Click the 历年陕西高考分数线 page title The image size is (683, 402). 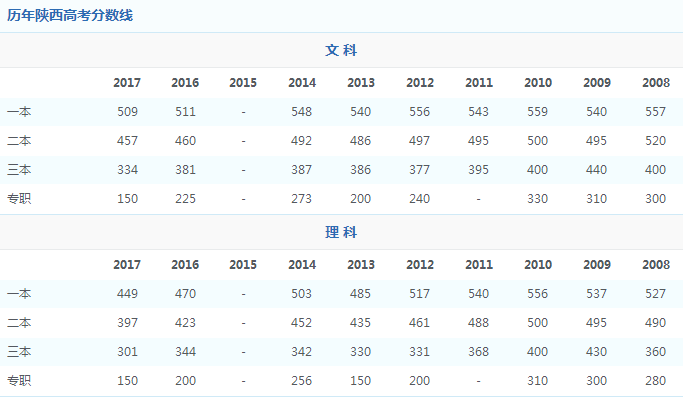tap(69, 15)
